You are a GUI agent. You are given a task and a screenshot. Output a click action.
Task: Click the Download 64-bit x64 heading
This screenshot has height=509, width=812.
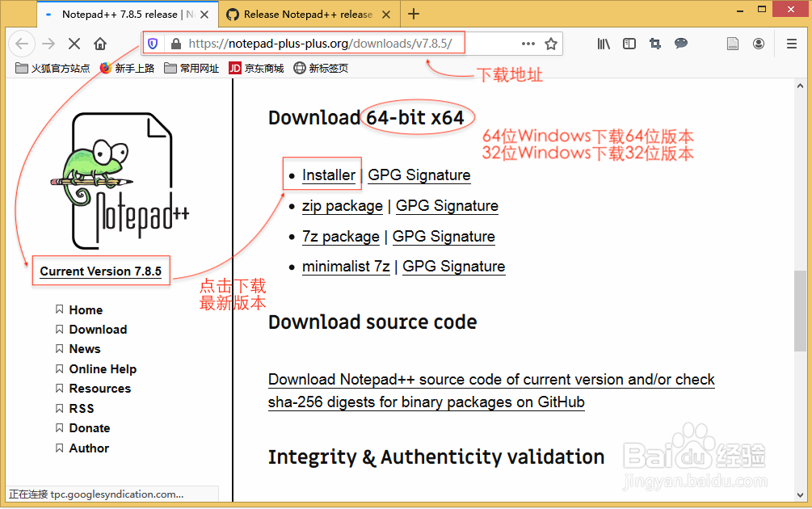click(x=366, y=118)
